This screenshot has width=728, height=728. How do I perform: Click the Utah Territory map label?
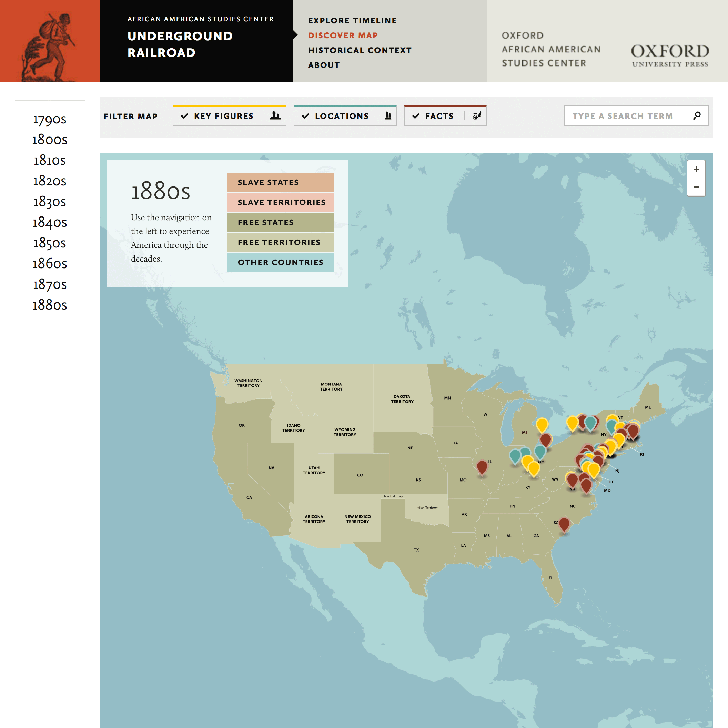[x=314, y=470]
